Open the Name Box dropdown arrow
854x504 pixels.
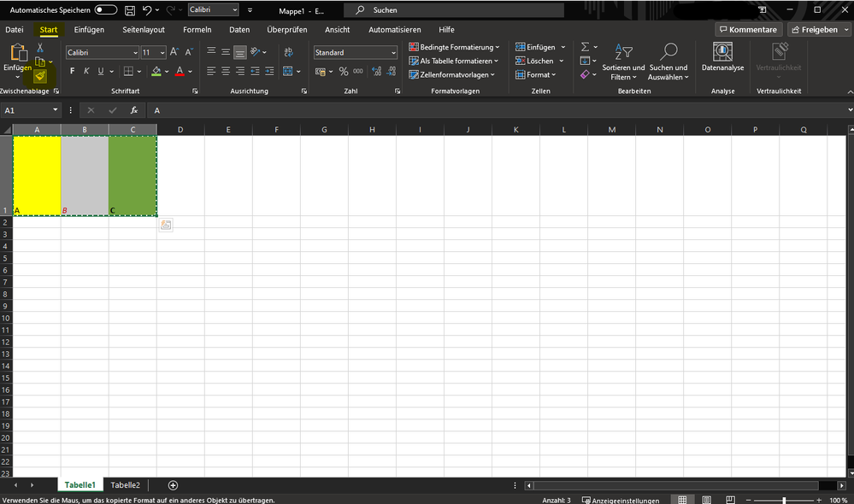[x=55, y=110]
